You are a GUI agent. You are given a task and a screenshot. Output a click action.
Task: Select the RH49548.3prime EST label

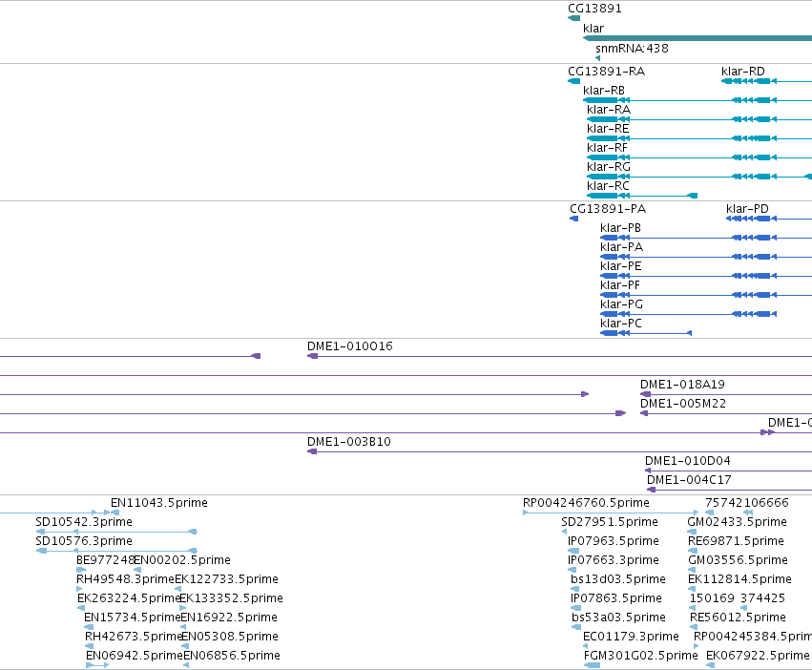125,579
